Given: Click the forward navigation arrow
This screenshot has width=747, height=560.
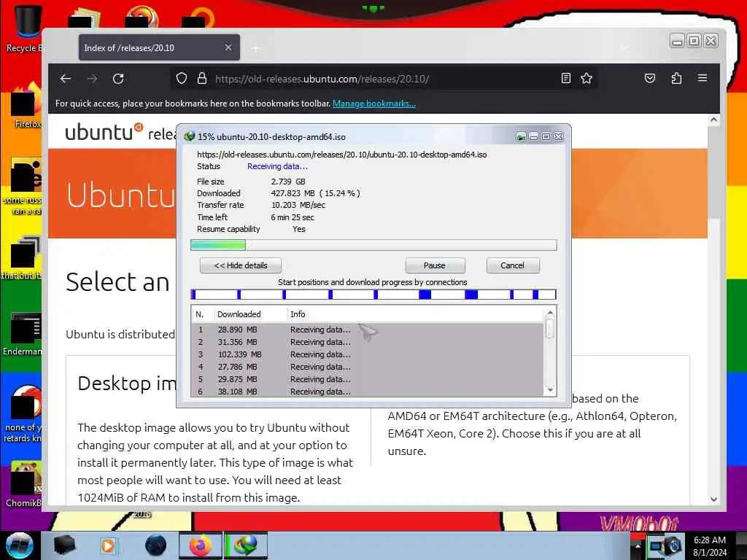Looking at the screenshot, I should 93,79.
